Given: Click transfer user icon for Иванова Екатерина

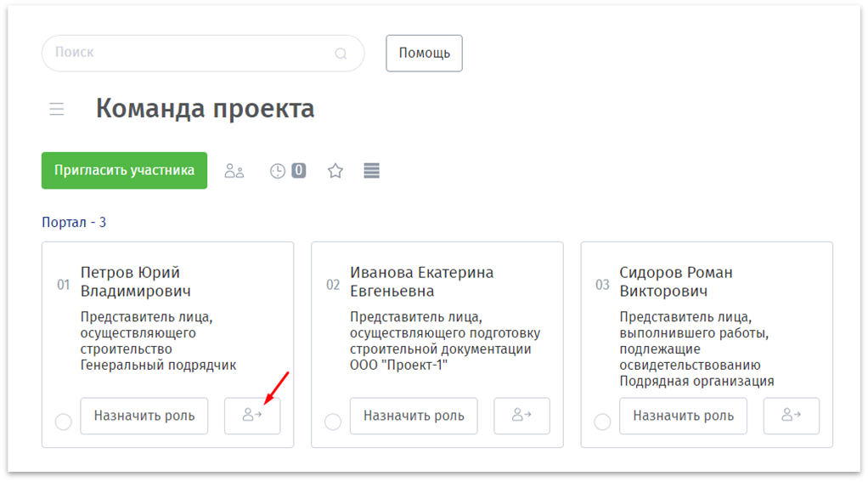Looking at the screenshot, I should (x=521, y=416).
